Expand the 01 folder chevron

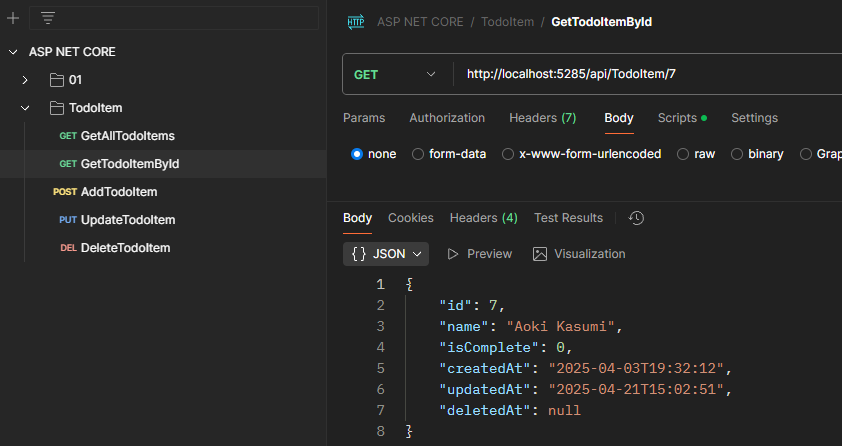click(26, 80)
